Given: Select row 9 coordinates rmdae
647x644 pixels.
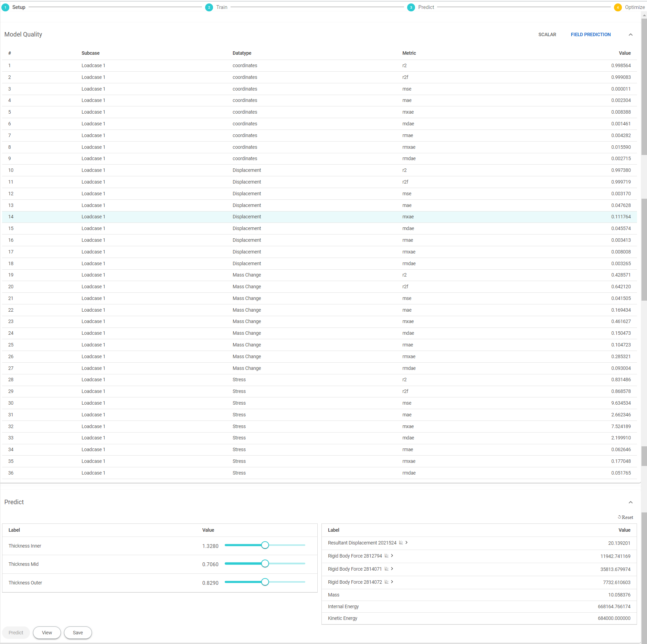Looking at the screenshot, I should pyautogui.click(x=319, y=158).
